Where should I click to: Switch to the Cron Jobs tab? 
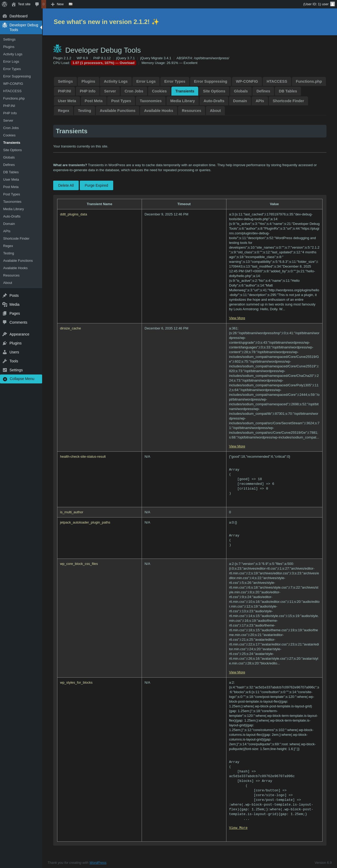[134, 91]
